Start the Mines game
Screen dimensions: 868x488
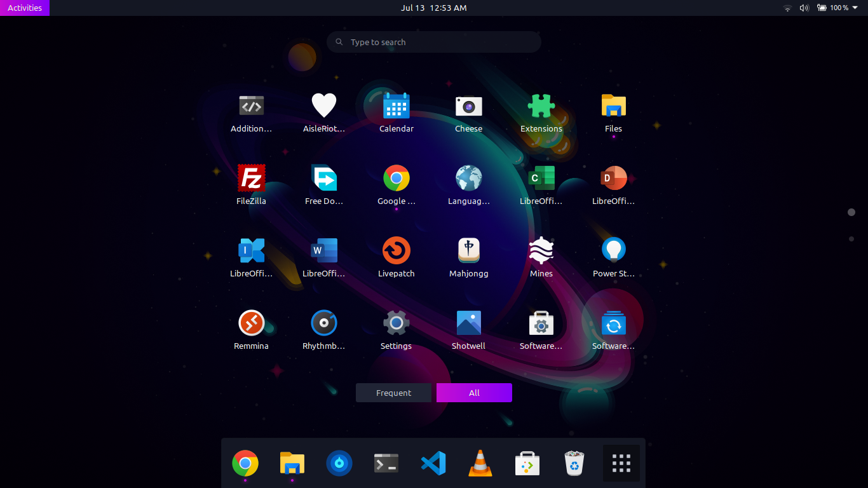[x=541, y=250]
